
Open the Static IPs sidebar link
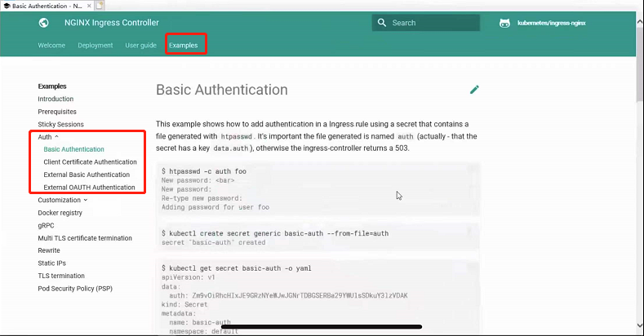tap(51, 263)
